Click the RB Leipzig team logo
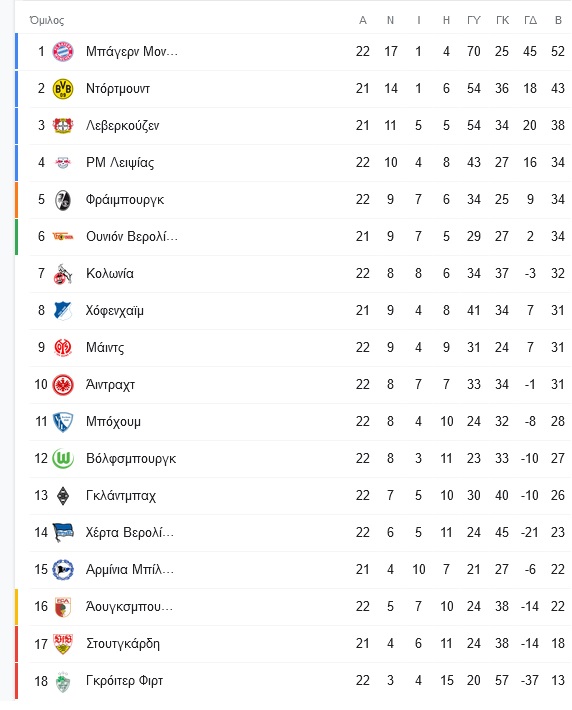572x710 pixels. 63,163
